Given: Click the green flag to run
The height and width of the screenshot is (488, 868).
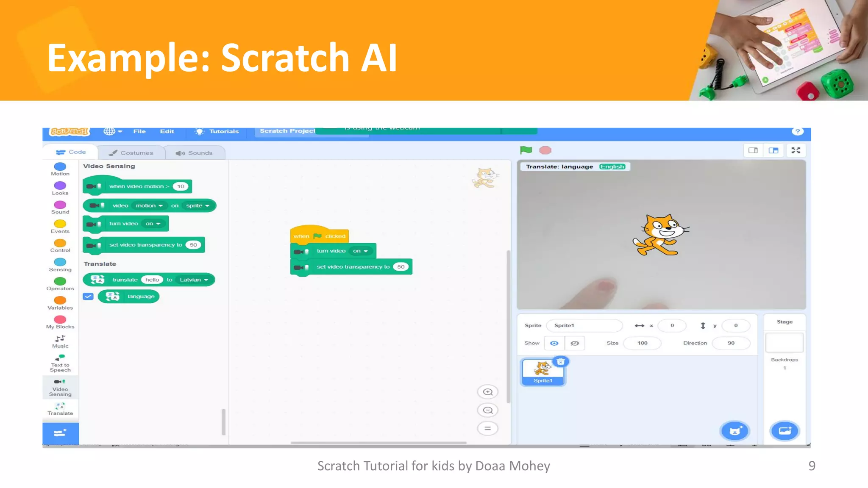Looking at the screenshot, I should (x=526, y=150).
